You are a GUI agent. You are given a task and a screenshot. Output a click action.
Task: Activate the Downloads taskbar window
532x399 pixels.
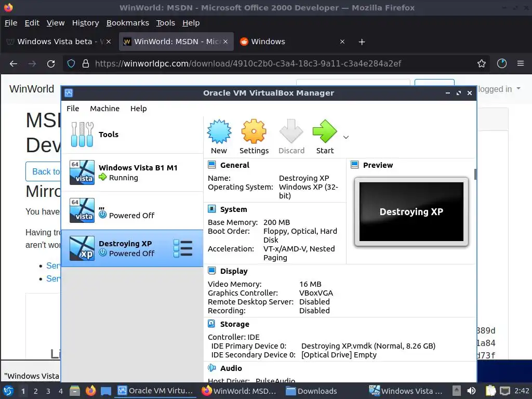[x=312, y=391]
